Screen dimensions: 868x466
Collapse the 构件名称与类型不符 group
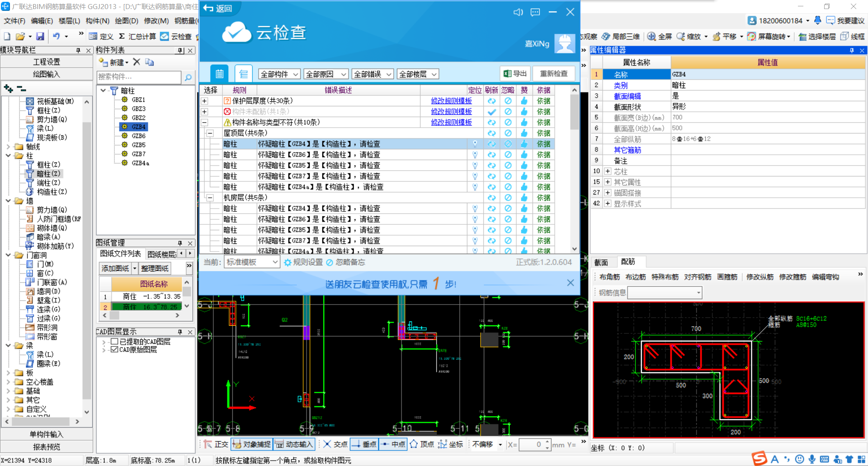point(205,123)
